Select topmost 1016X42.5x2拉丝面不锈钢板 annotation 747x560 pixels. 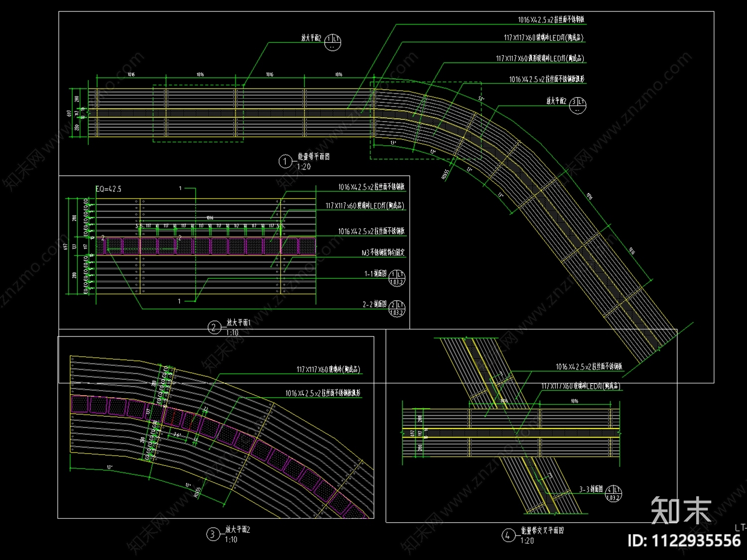click(x=551, y=20)
